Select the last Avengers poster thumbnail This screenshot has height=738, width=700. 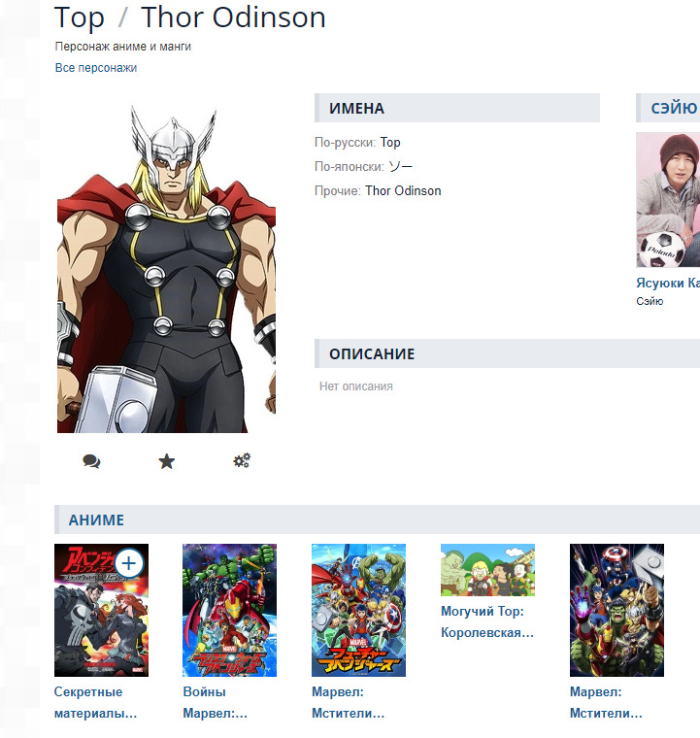[617, 610]
